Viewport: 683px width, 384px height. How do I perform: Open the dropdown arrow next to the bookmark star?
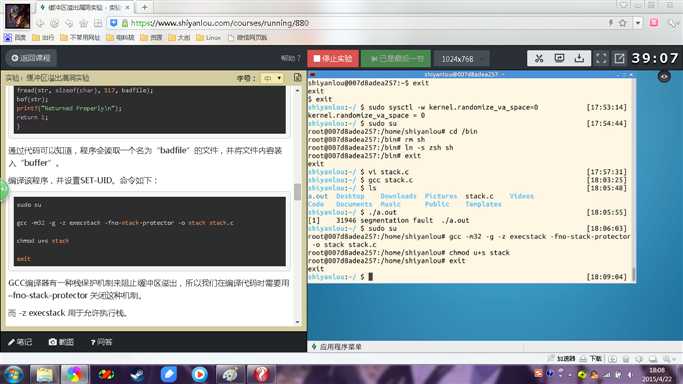point(638,23)
